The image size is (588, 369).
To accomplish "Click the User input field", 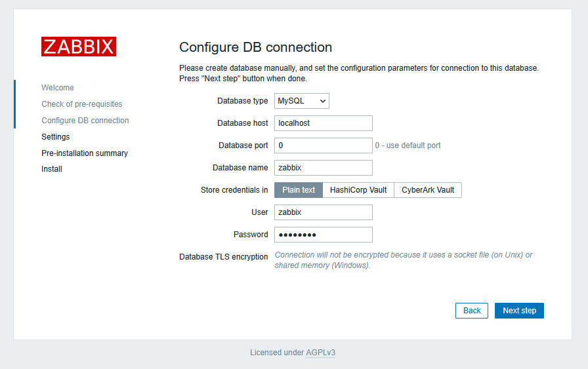I will click(324, 212).
